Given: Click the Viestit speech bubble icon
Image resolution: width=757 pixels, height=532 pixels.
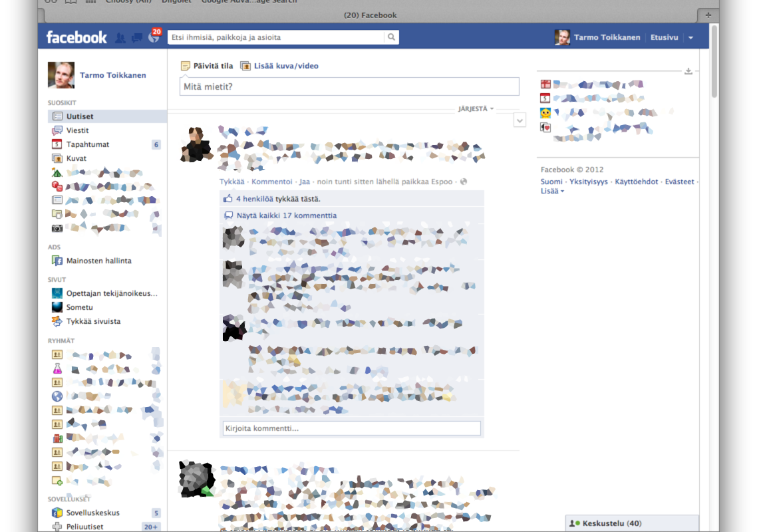Looking at the screenshot, I should [x=57, y=130].
